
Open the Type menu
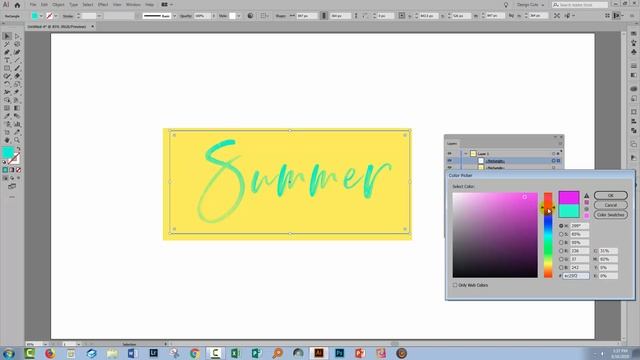pyautogui.click(x=73, y=5)
